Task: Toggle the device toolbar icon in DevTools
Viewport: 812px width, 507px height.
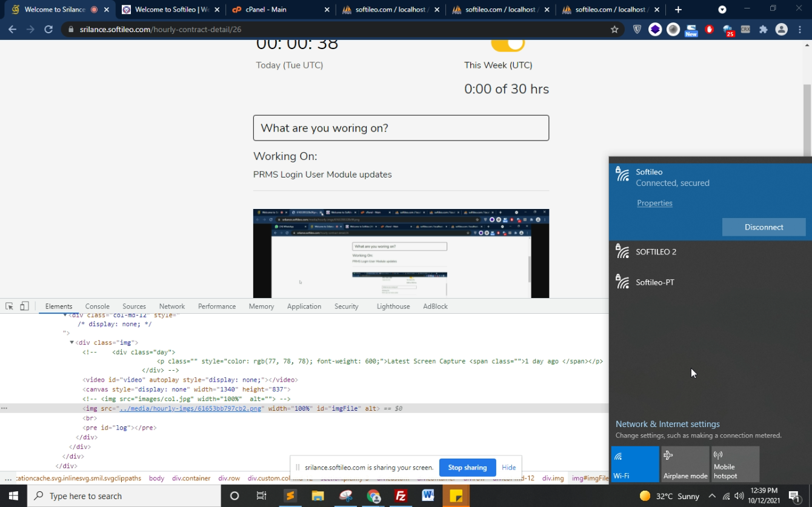Action: tap(24, 307)
